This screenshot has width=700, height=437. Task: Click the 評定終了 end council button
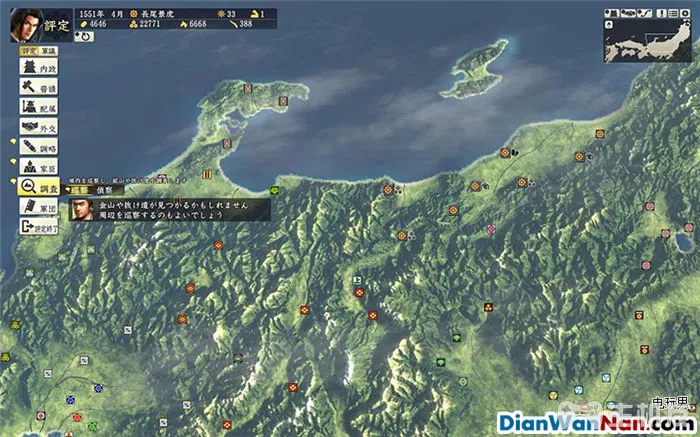pos(38,226)
